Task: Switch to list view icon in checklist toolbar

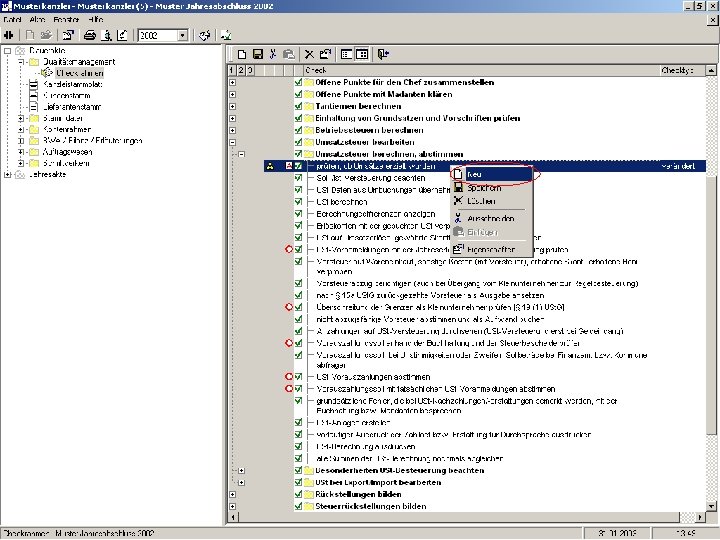Action: tap(347, 55)
